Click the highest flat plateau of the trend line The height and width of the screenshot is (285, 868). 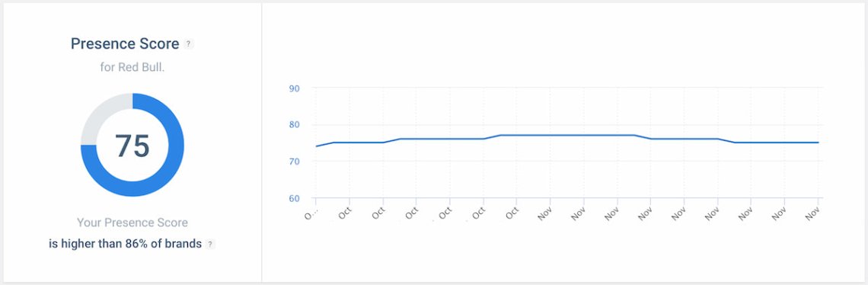click(x=566, y=135)
